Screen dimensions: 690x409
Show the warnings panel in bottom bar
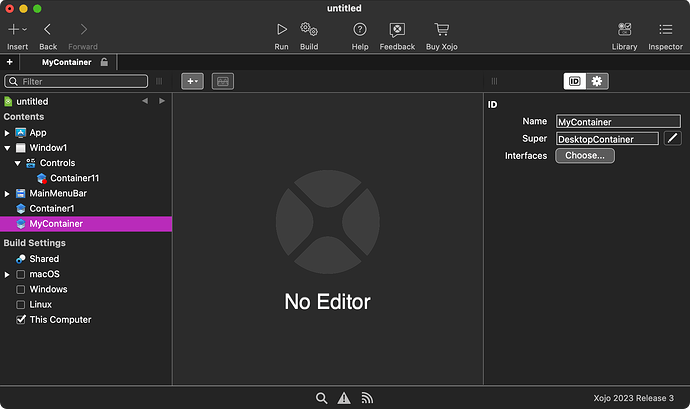tap(344, 398)
